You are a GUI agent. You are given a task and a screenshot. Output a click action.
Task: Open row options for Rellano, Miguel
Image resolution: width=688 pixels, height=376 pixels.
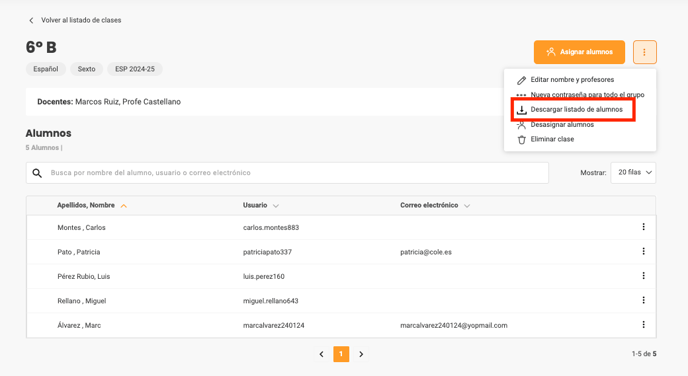tap(643, 300)
